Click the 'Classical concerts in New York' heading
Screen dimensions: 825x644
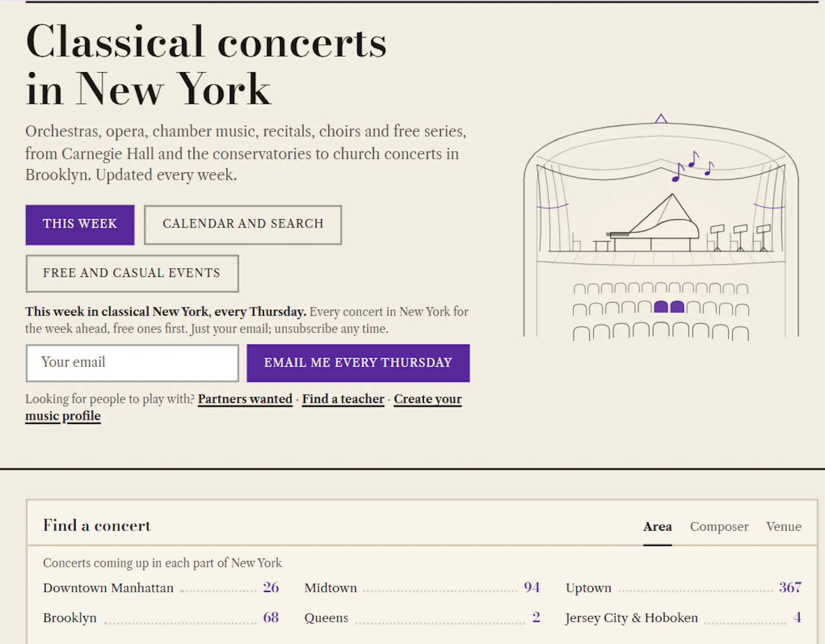(206, 65)
